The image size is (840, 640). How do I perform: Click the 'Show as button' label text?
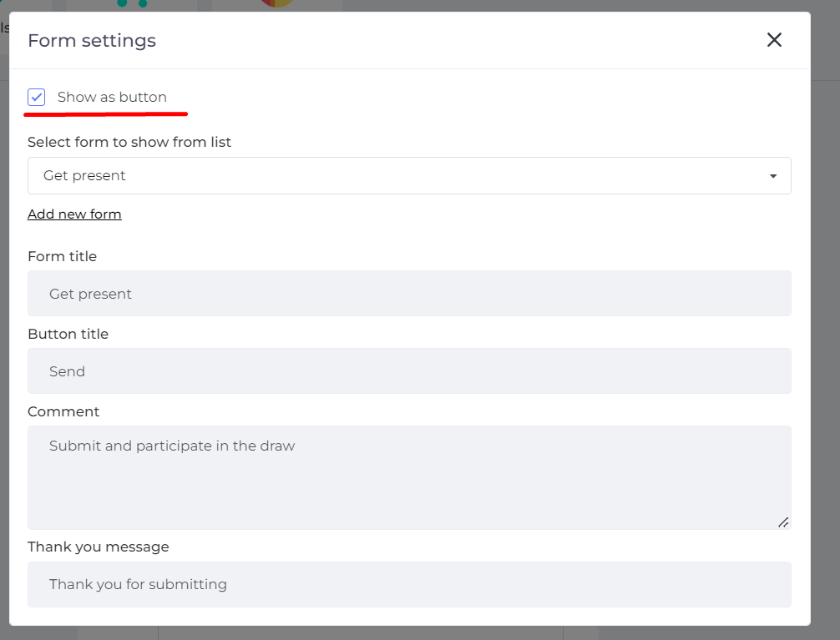112,98
